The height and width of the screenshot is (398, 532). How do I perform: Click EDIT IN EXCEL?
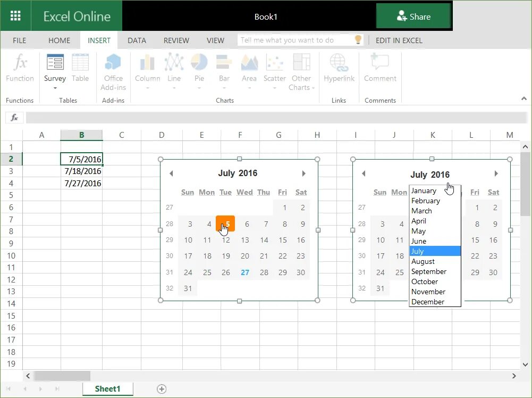click(x=399, y=40)
